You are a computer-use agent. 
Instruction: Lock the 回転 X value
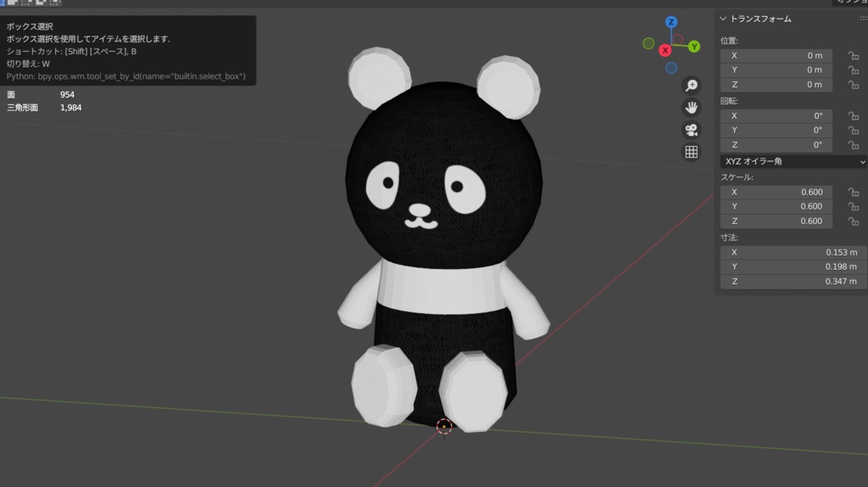(854, 115)
